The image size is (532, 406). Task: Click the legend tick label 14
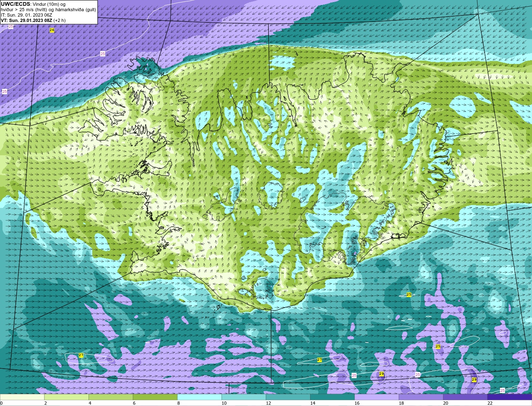click(313, 403)
